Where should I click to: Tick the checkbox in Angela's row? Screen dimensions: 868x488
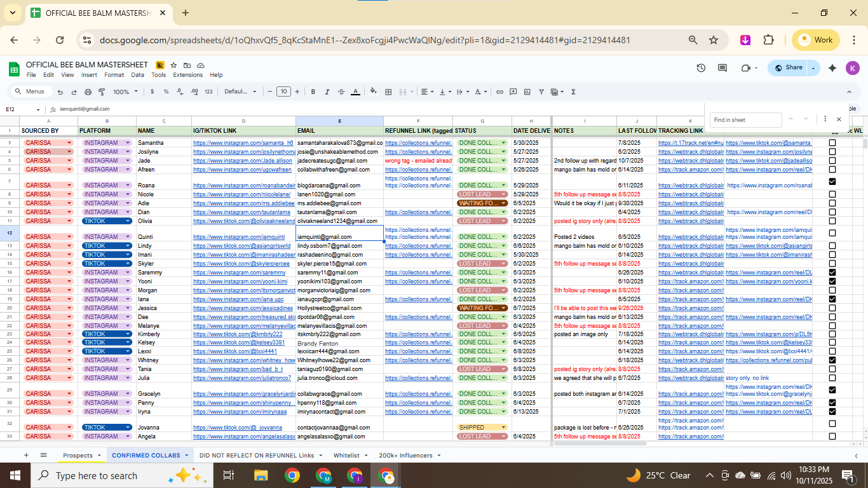[832, 436]
